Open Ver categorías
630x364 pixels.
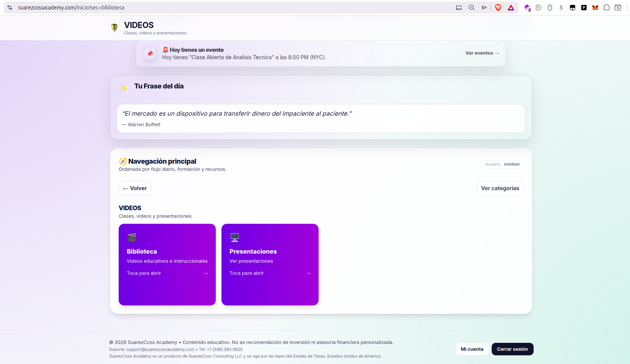pyautogui.click(x=500, y=188)
